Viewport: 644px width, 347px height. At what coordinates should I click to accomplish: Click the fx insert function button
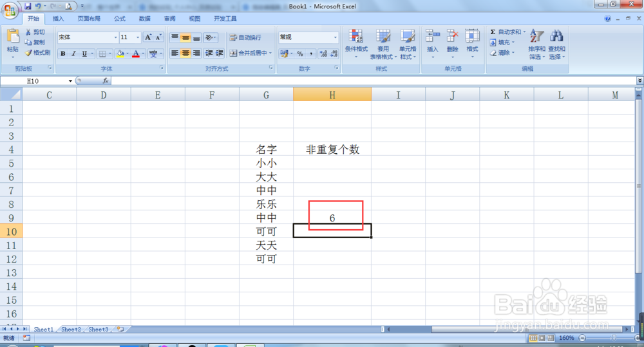pyautogui.click(x=106, y=81)
